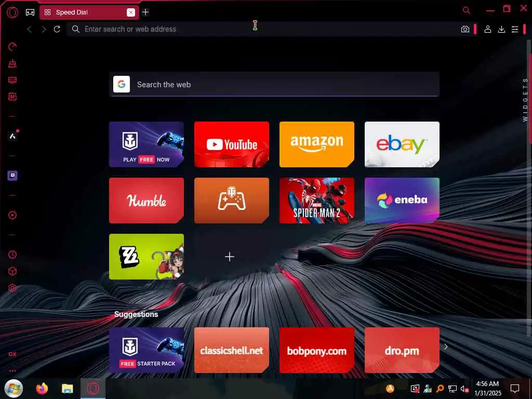Click the GX icon at sidebar bottom
This screenshot has height=399, width=532.
pos(12,354)
